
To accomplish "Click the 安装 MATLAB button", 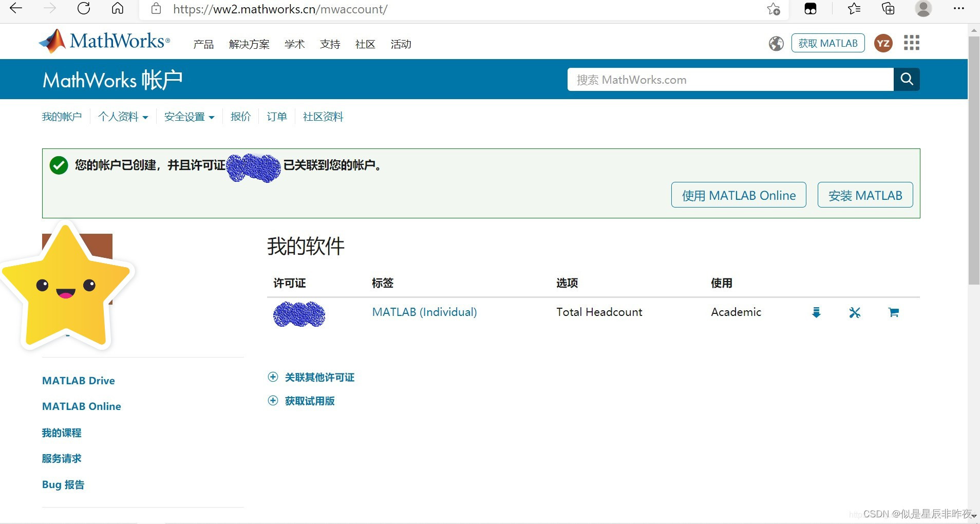I will tap(865, 195).
